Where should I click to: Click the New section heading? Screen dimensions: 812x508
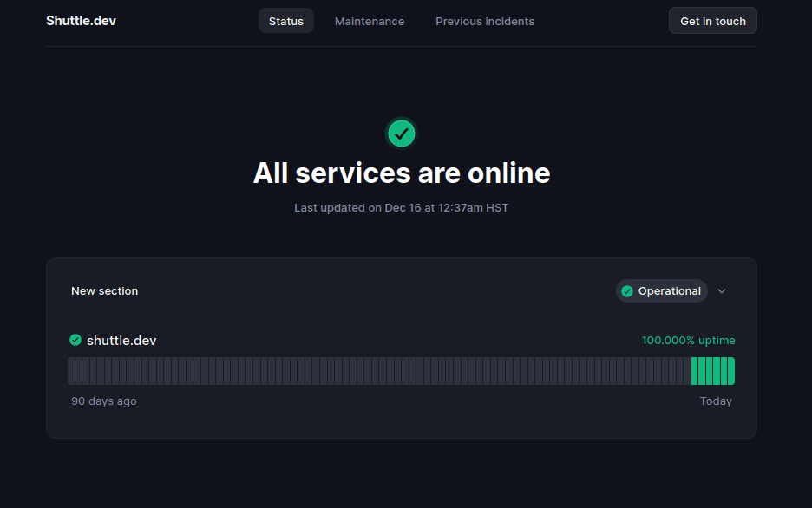coord(104,291)
